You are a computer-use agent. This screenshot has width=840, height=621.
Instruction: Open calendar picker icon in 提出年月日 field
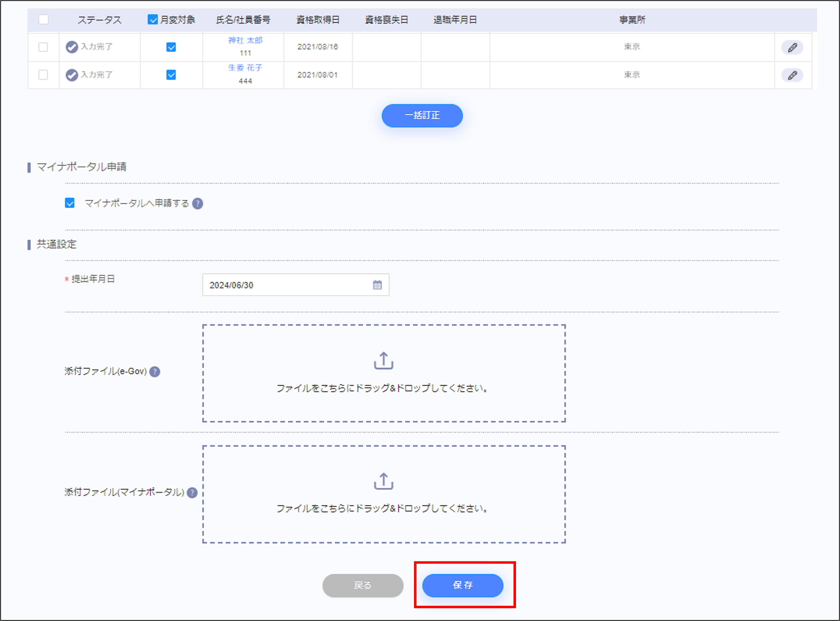click(x=377, y=285)
